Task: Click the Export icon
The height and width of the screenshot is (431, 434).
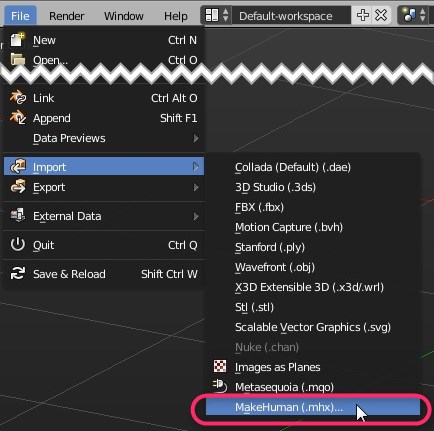Action: pos(18,186)
